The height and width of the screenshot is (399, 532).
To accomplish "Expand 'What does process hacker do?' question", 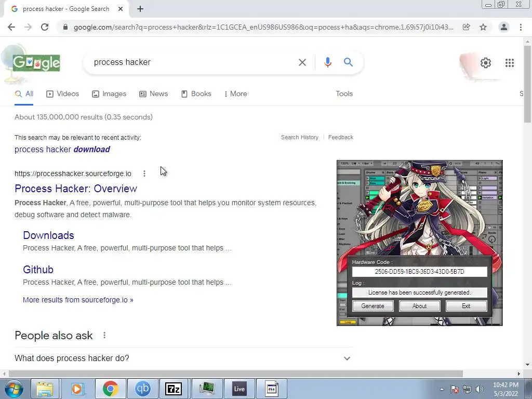I will pos(183,358).
